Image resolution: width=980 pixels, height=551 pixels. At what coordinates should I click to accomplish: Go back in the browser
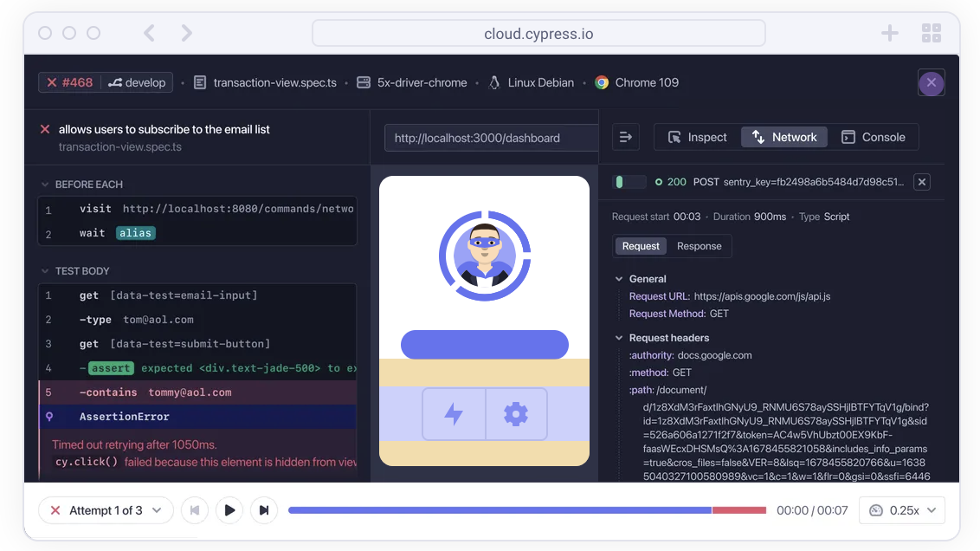click(x=150, y=33)
